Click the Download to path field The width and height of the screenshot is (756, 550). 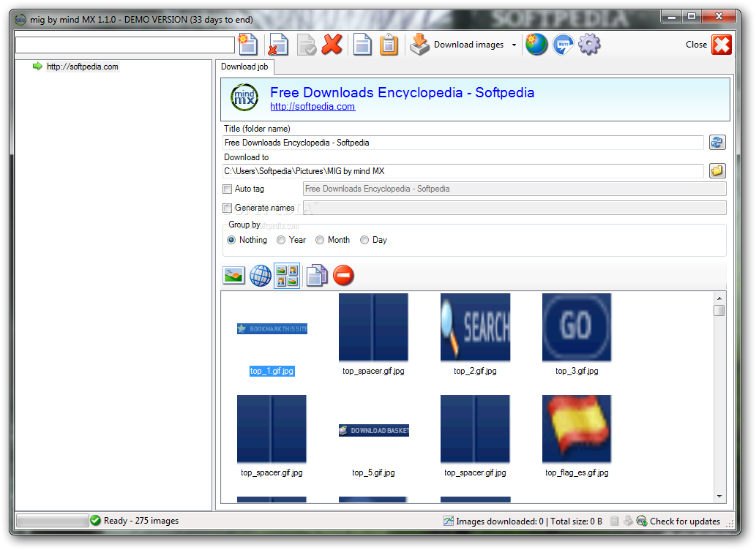pyautogui.click(x=463, y=171)
